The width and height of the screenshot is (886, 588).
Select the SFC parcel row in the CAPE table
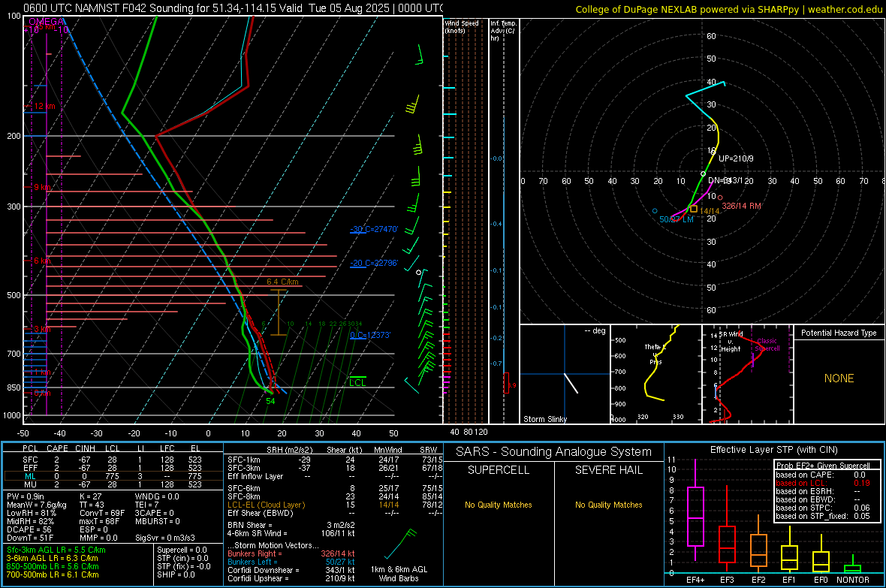pyautogui.click(x=113, y=460)
